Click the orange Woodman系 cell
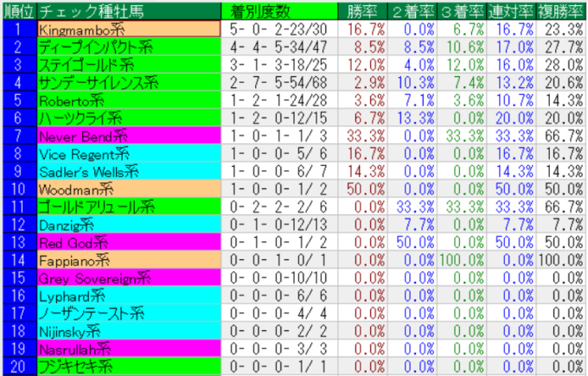The width and height of the screenshot is (588, 376). click(x=128, y=189)
